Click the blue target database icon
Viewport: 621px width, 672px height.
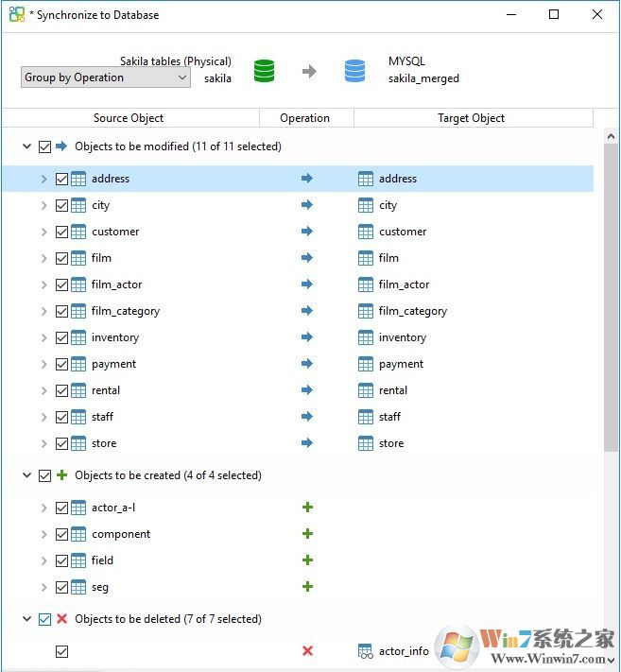pos(354,71)
